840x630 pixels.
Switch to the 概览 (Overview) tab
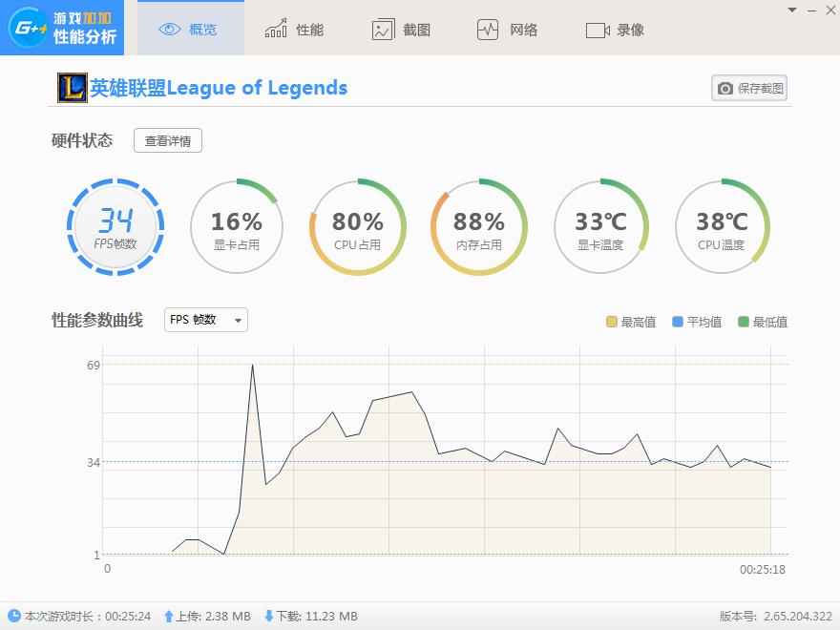point(190,29)
